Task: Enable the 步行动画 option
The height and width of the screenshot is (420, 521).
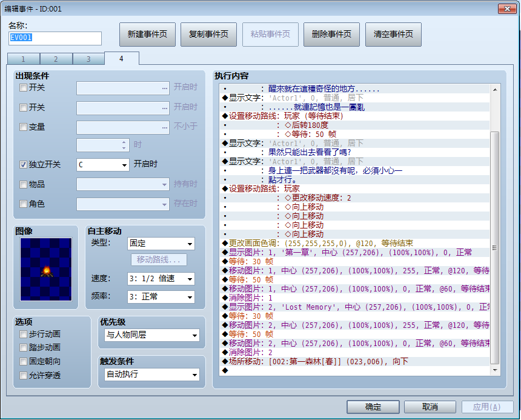Action: (x=23, y=334)
